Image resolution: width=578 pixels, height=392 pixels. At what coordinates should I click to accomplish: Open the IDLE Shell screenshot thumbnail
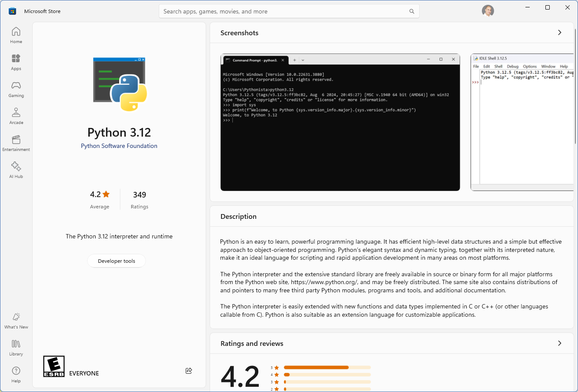(x=522, y=122)
